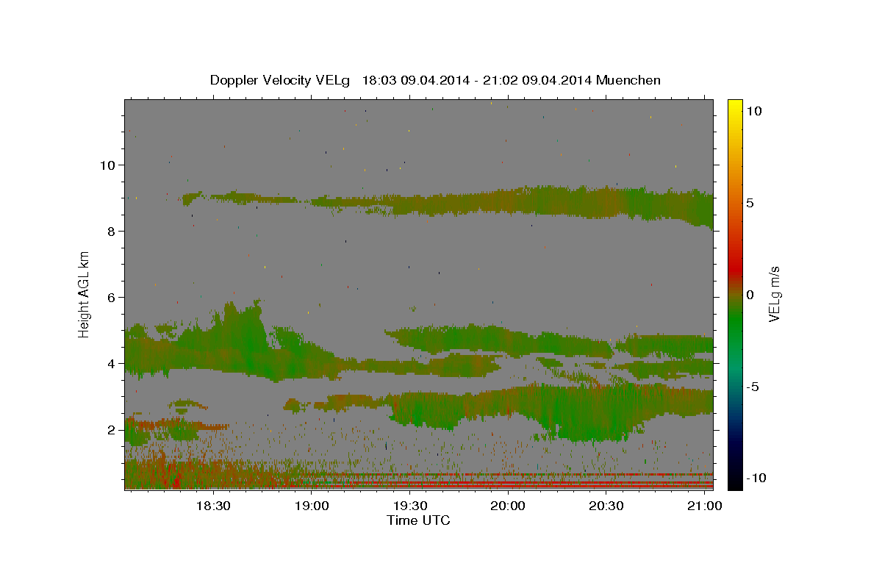Click the "Height AGL km" axis label
This screenshot has height=588, width=882.
(x=84, y=294)
